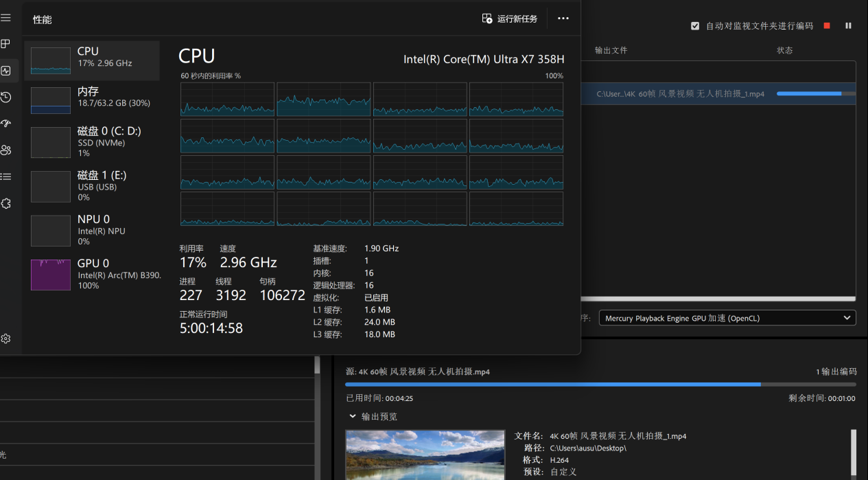Select the 内存 performance item
The width and height of the screenshot is (868, 480).
coord(92,97)
